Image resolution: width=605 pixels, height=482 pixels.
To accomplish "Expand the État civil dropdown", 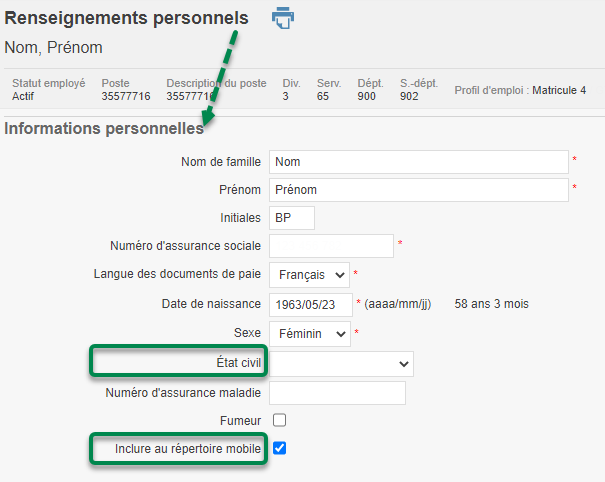I will pyautogui.click(x=341, y=364).
